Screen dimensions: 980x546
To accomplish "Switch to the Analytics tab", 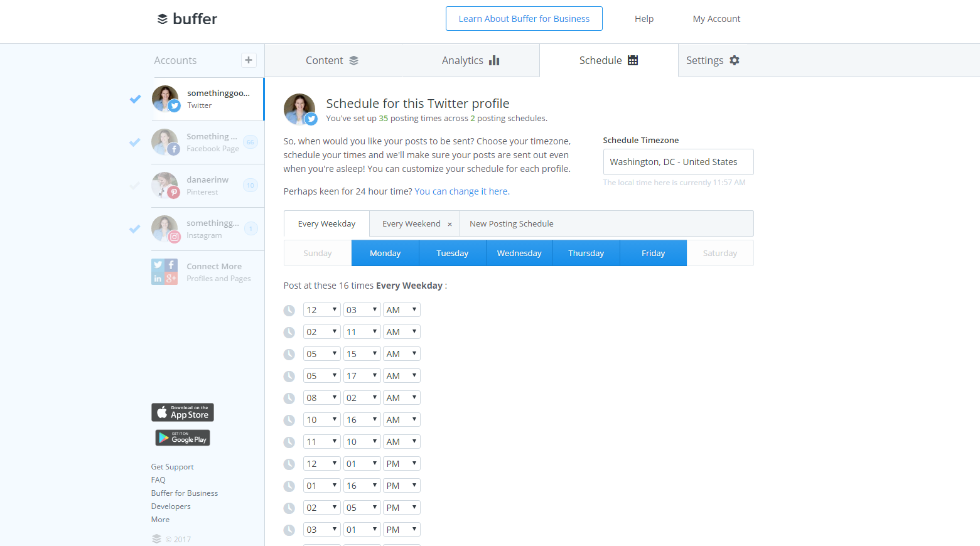I will [470, 60].
